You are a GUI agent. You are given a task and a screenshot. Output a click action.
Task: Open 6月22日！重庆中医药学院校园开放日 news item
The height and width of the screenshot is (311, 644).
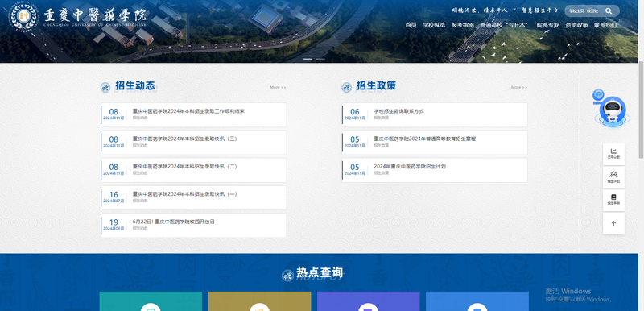click(x=193, y=225)
